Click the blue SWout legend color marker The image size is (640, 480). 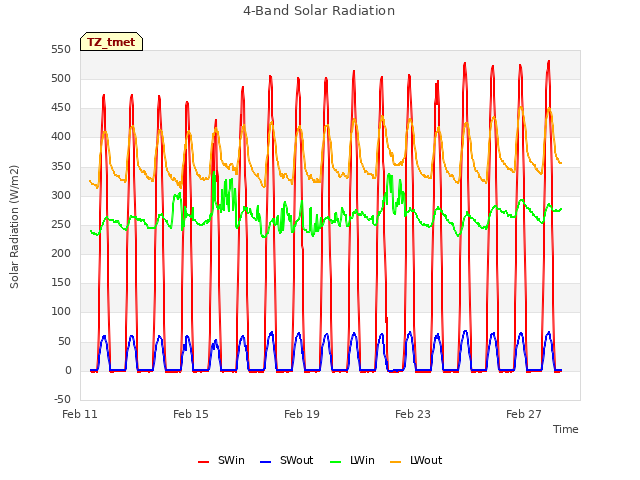265,462
